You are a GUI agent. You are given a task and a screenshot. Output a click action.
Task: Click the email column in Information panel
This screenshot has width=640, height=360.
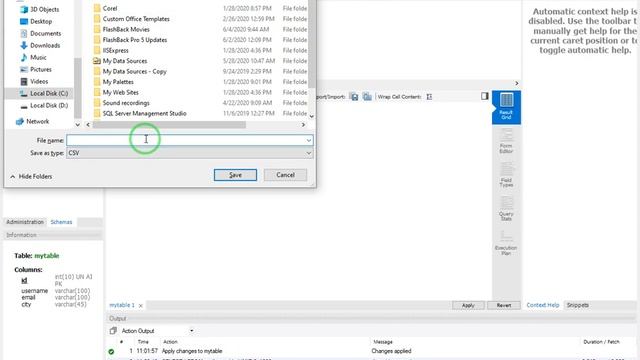pyautogui.click(x=28, y=298)
